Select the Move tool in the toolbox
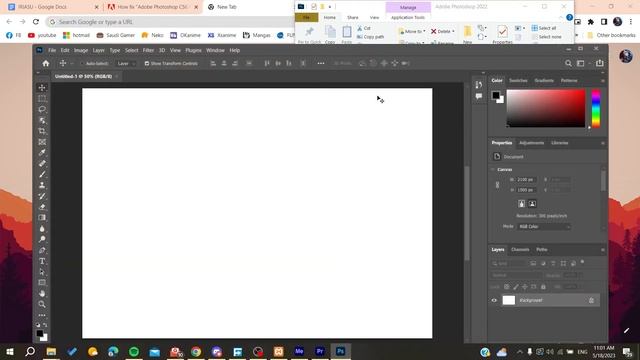Viewport: 640px width, 360px height. pos(42,88)
